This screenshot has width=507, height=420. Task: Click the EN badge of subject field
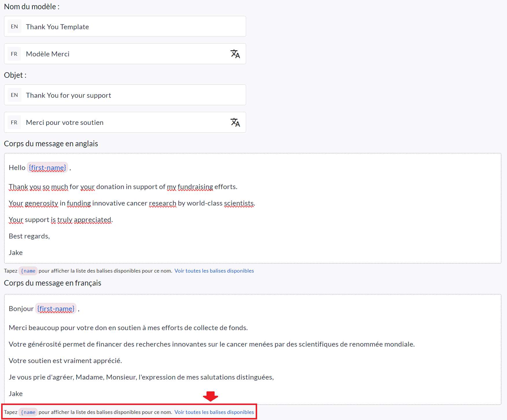[14, 95]
